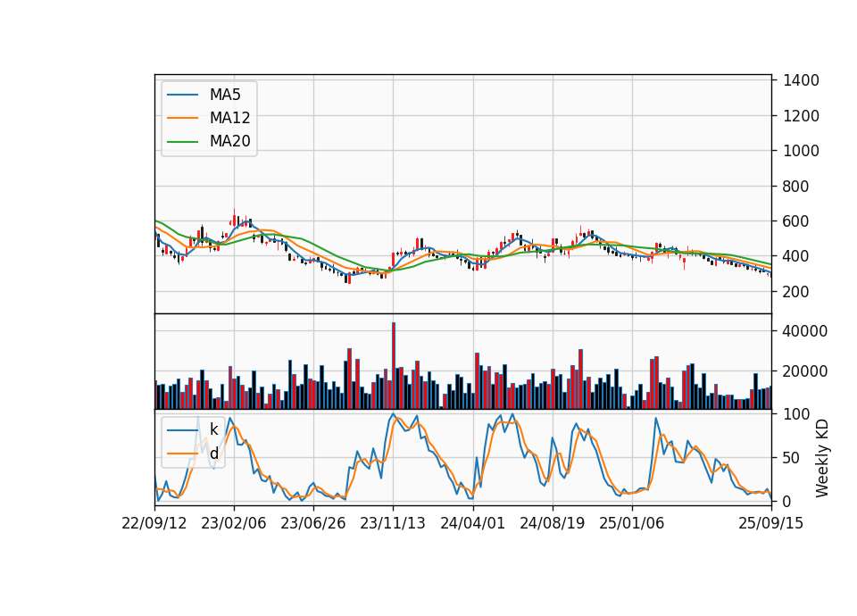Click the blue MA5 legend line sample
The image size is (857, 616).
click(x=182, y=95)
